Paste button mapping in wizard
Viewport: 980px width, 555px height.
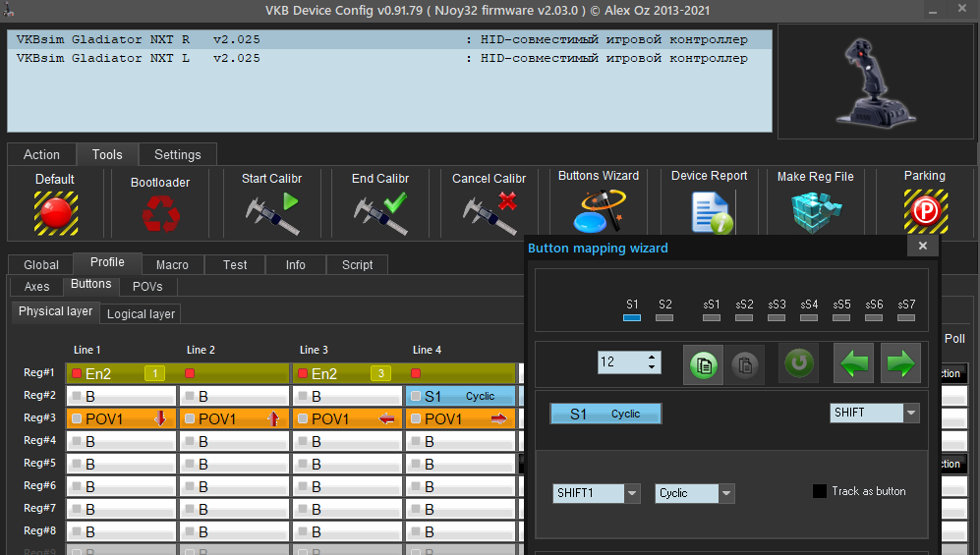[744, 364]
